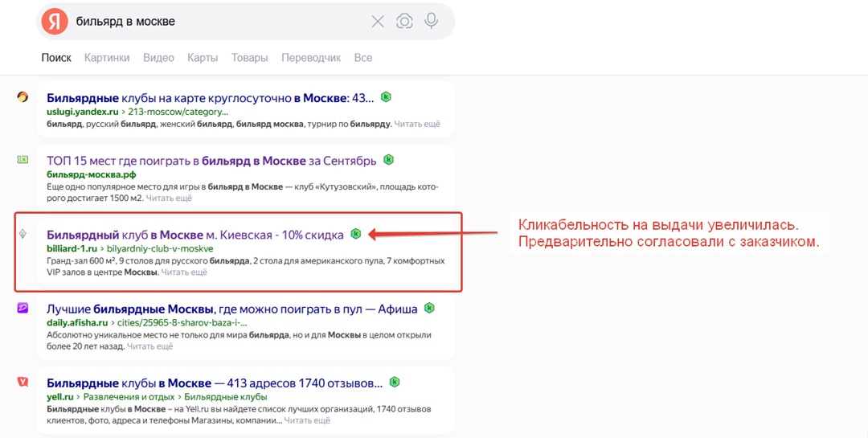Click snippet text starting Абсолютно уникальное место

pyautogui.click(x=239, y=341)
